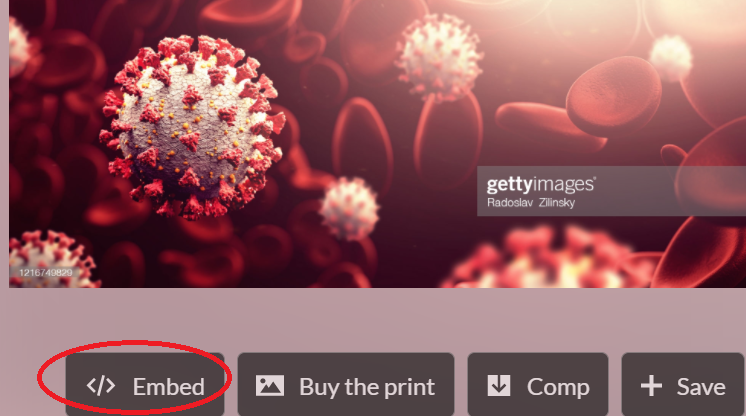Click the image ID number 1216749829
746x416 pixels.
click(45, 273)
